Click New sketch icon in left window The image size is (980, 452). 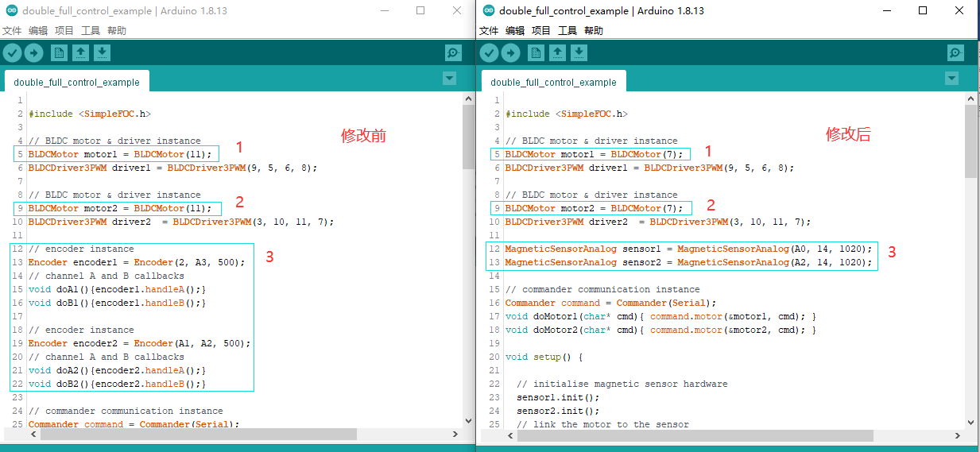tap(59, 53)
